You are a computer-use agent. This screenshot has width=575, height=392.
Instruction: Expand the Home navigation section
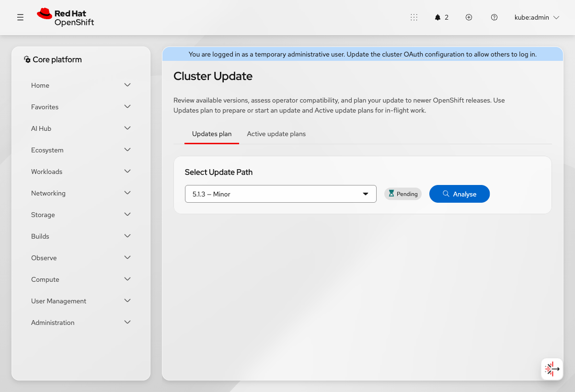pos(81,85)
